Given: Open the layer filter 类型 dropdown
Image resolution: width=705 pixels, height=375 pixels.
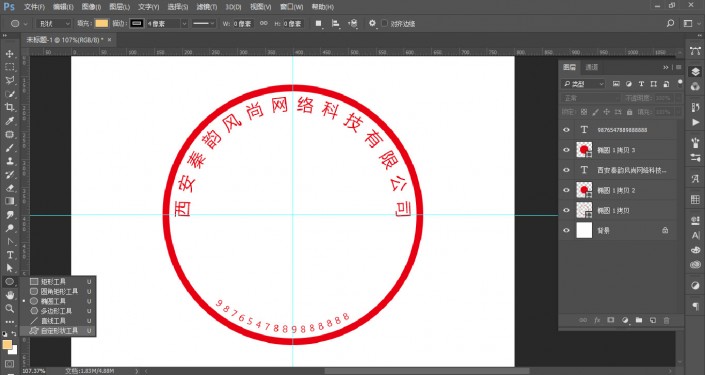Looking at the screenshot, I should tap(583, 84).
